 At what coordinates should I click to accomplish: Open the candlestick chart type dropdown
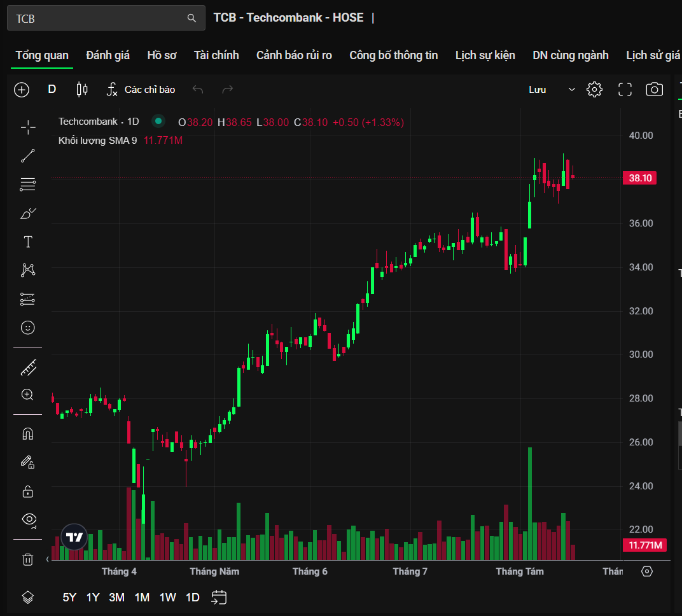pos(82,90)
